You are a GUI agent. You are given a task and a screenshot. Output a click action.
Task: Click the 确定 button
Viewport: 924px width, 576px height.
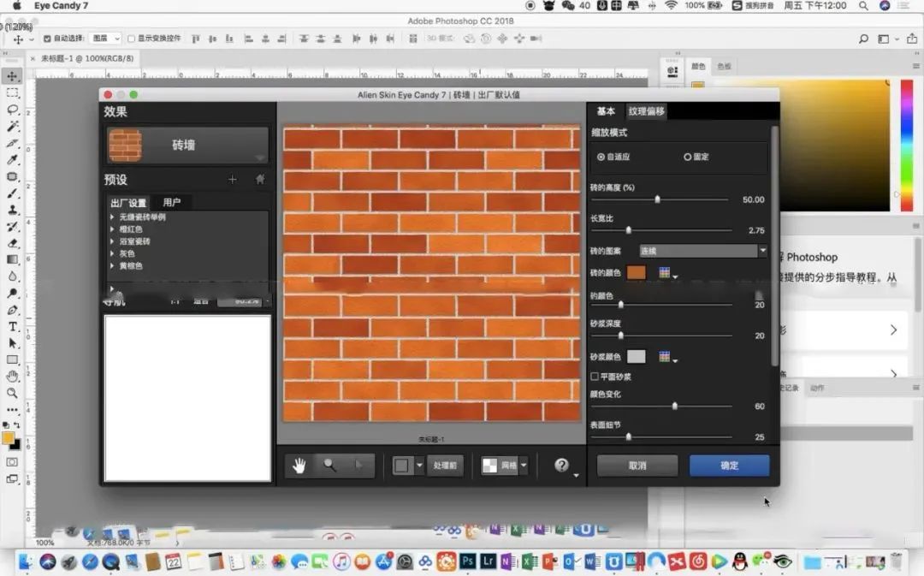coord(729,466)
